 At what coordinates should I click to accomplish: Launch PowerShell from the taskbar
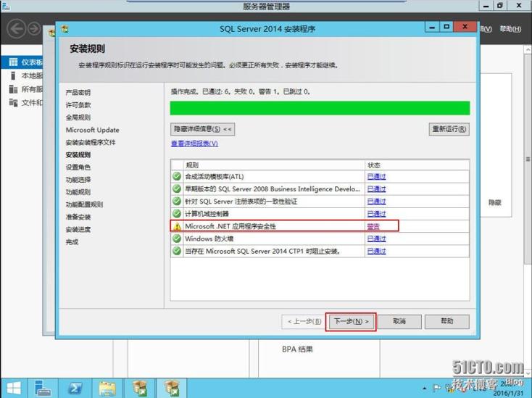click(x=75, y=388)
